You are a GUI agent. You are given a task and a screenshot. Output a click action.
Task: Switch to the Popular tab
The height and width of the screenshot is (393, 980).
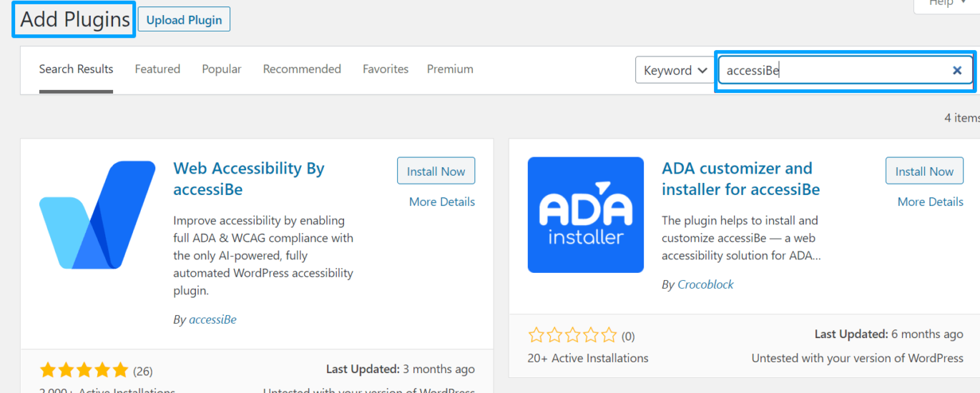pyautogui.click(x=222, y=69)
